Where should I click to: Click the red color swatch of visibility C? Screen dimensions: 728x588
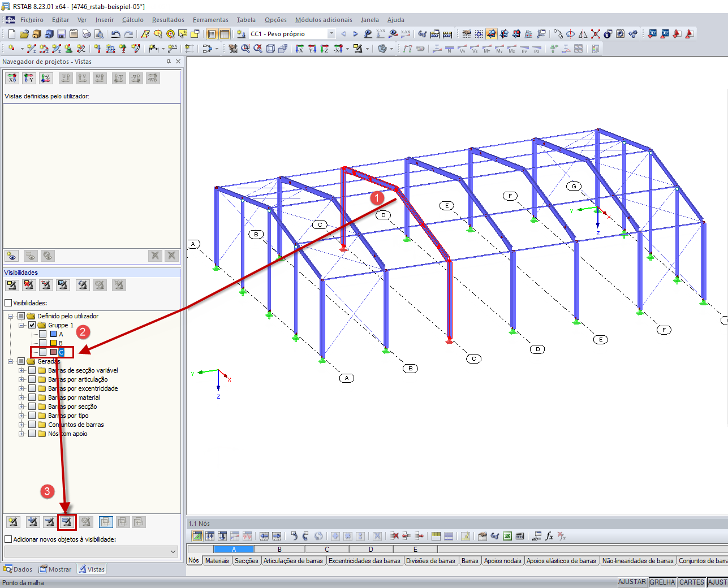[x=54, y=352]
